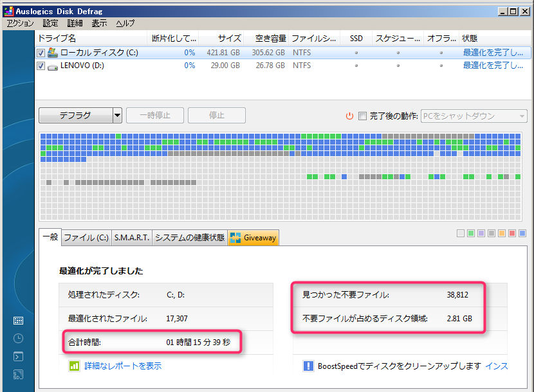
Task: Open the アクション menu
Action: 20,23
